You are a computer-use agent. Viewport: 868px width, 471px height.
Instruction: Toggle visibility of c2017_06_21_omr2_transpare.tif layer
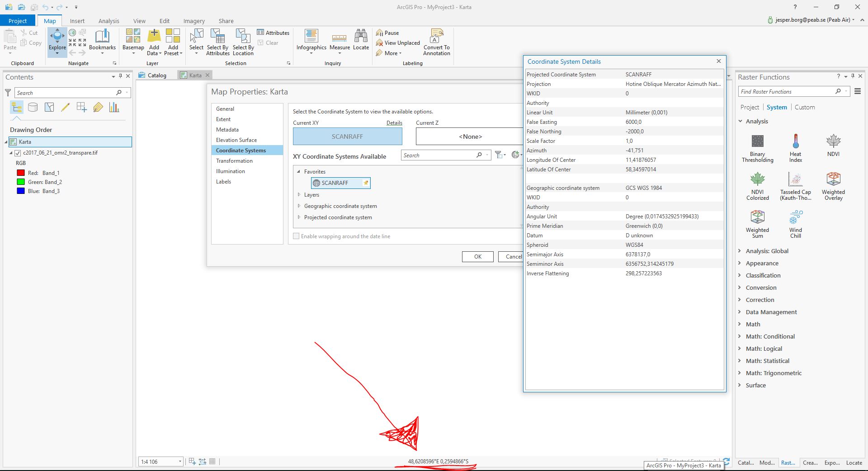18,153
